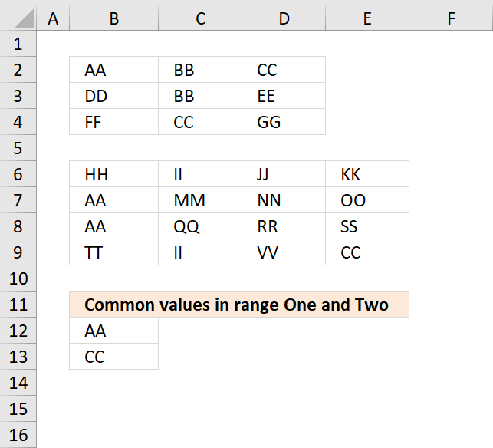493x448 pixels.
Task: Click cell D8 containing RR
Action: (x=284, y=226)
